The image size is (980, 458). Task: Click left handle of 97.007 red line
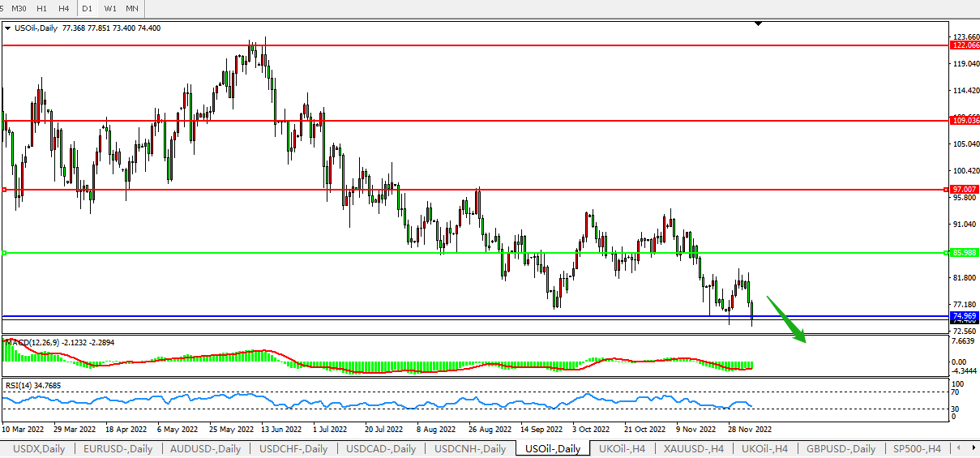pyautogui.click(x=4, y=190)
